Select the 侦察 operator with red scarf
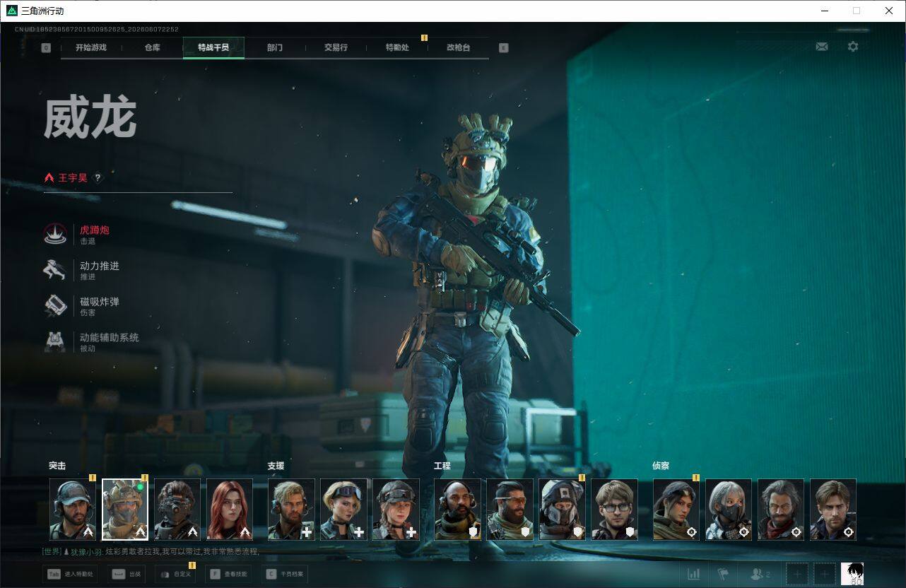Image resolution: width=906 pixels, height=588 pixels. [x=781, y=510]
